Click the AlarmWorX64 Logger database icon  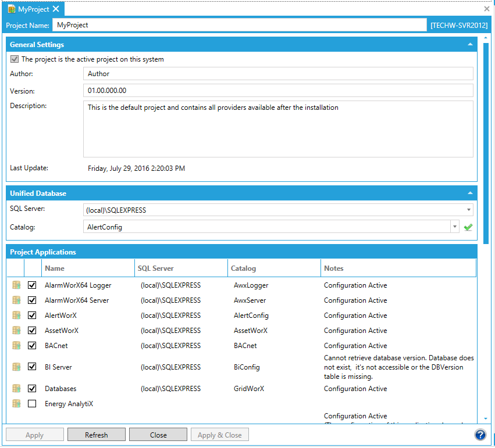[x=16, y=285]
